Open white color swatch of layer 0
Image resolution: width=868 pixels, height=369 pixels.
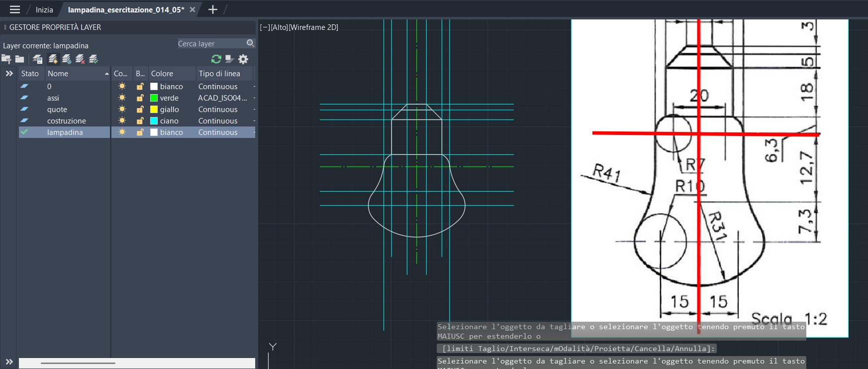154,86
